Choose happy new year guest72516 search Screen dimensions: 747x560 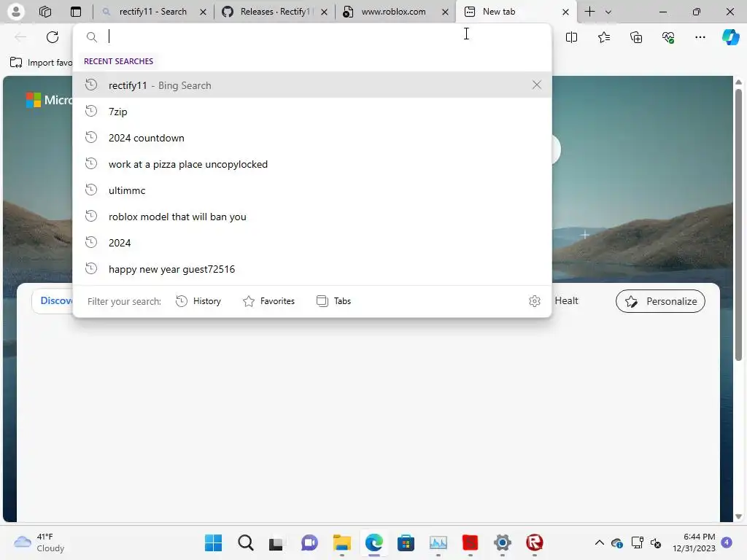[x=312, y=269]
